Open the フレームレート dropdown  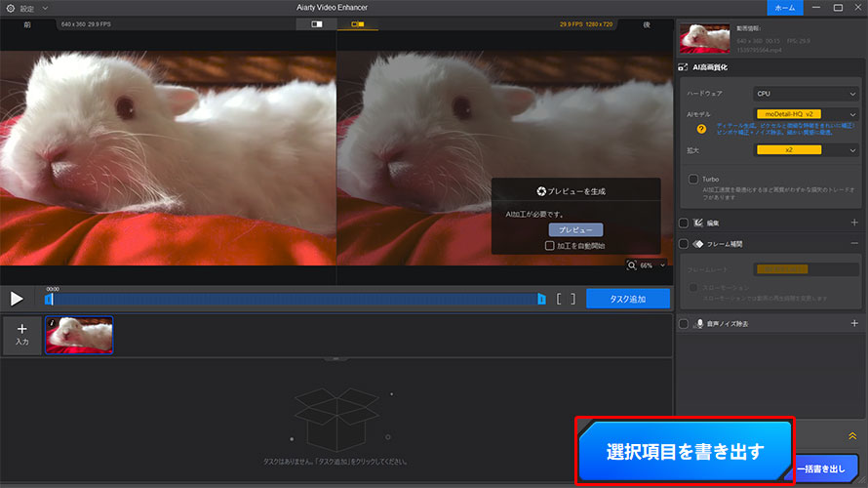click(806, 269)
